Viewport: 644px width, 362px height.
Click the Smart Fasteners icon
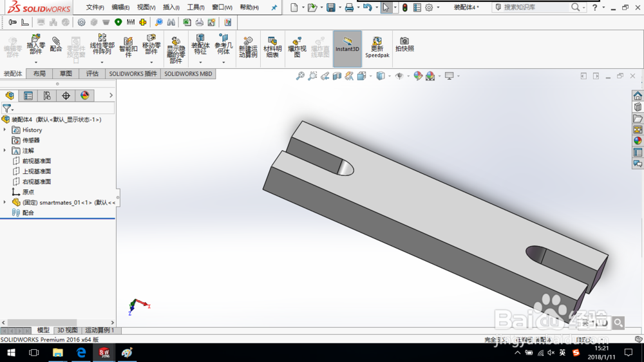click(128, 47)
